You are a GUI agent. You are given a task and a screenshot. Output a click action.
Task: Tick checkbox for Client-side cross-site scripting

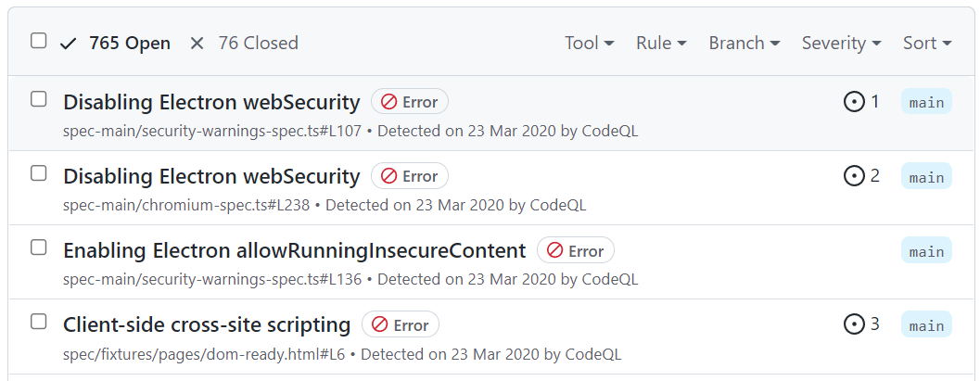pyautogui.click(x=39, y=322)
